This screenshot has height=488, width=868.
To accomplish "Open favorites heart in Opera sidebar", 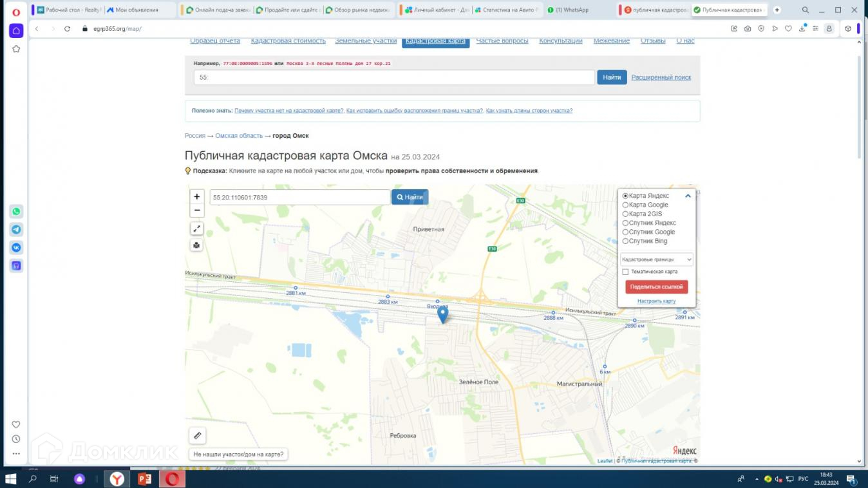I will [x=16, y=424].
